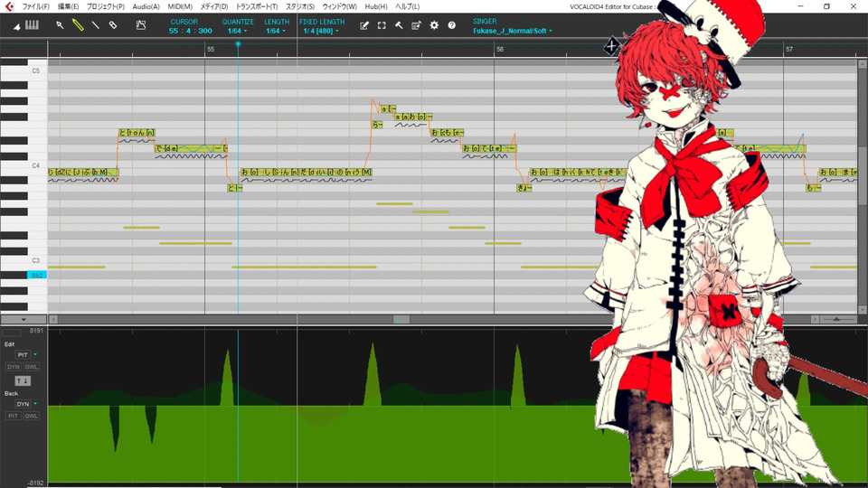
Task: Click the up-down arrows swap button
Action: click(x=23, y=380)
